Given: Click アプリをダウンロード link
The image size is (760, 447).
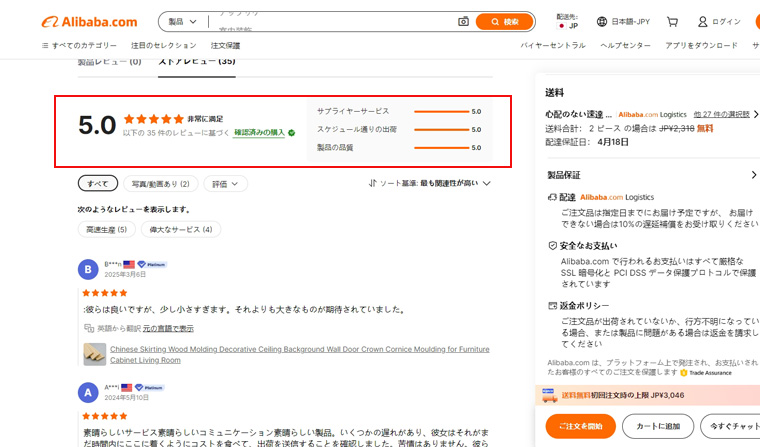Looking at the screenshot, I should [x=701, y=45].
